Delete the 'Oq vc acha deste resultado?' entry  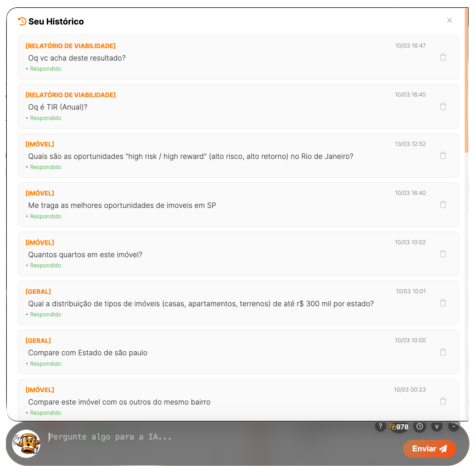click(443, 57)
